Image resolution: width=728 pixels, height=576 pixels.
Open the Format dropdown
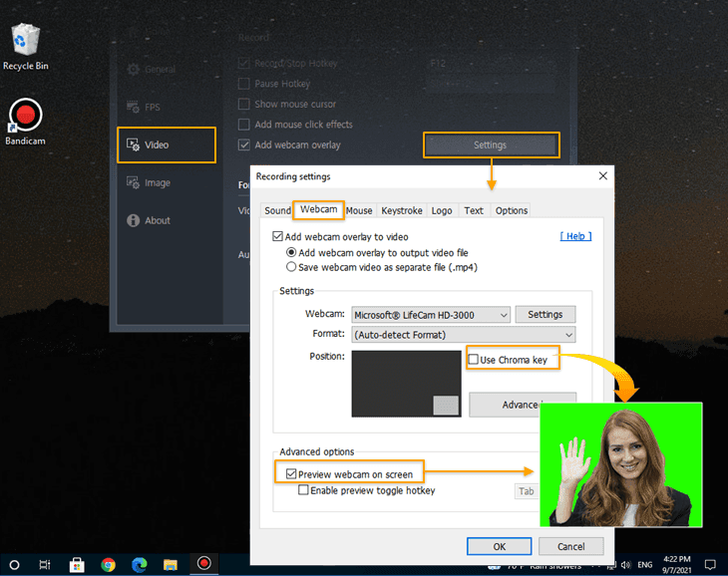(x=464, y=335)
